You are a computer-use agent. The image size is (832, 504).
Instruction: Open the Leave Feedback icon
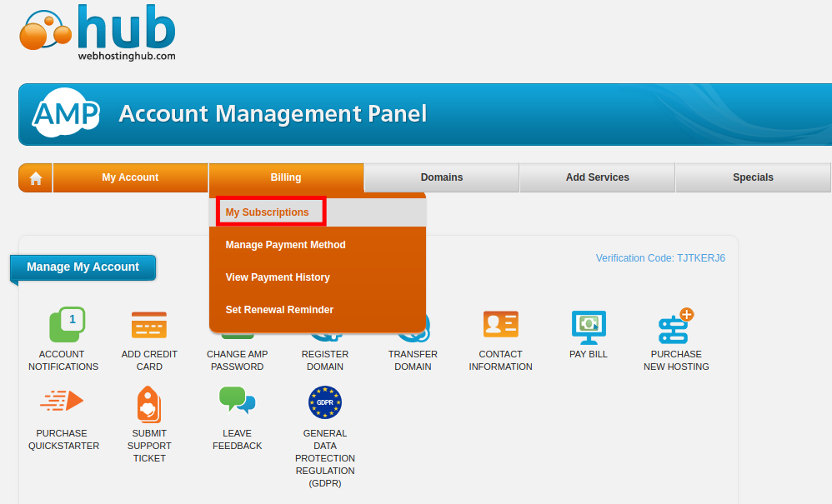(x=237, y=401)
